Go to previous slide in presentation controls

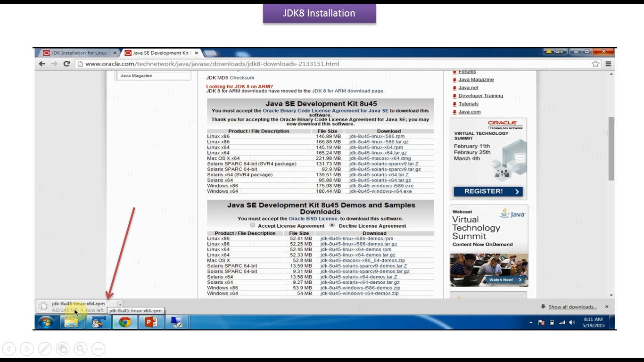click(x=9, y=349)
